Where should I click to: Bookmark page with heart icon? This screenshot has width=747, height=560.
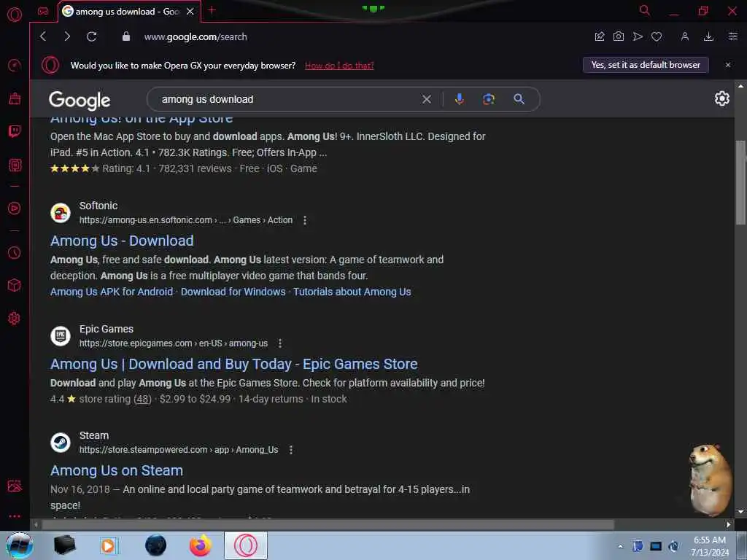657,36
